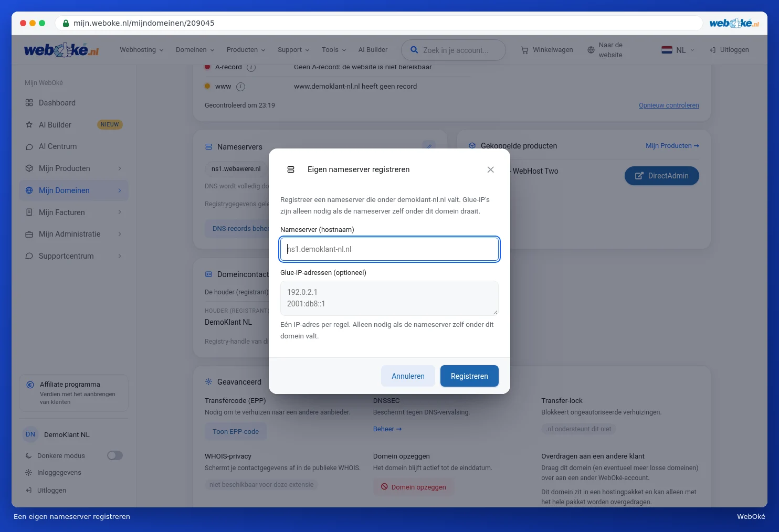
Task: Click the AI Builder star icon in sidebar
Action: (x=29, y=125)
